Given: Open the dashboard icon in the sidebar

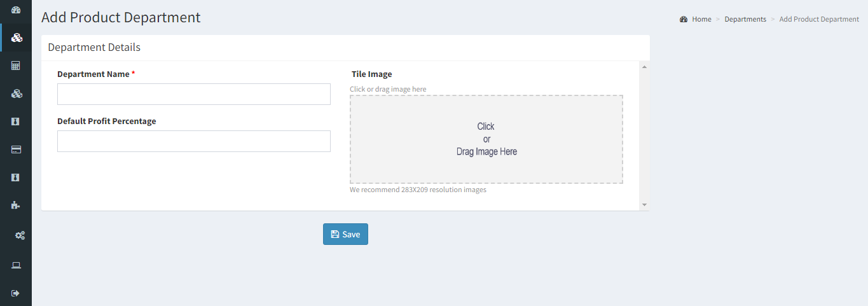Looking at the screenshot, I should coord(17,10).
